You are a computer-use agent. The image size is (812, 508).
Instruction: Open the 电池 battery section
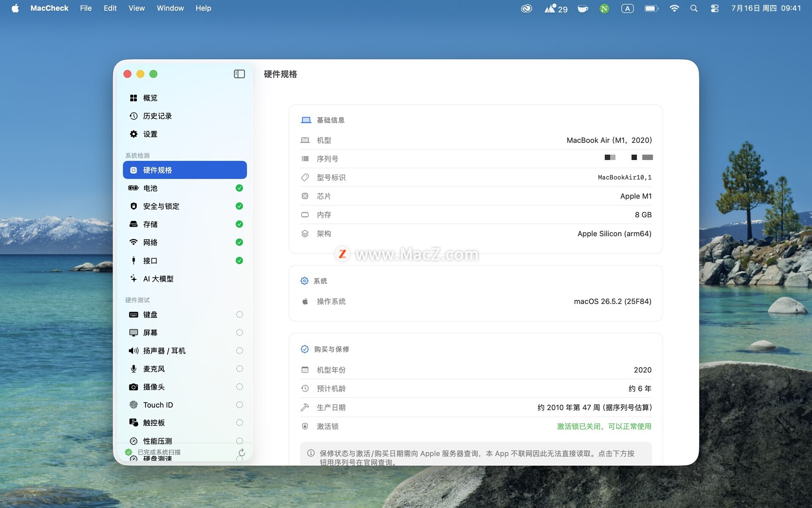185,188
